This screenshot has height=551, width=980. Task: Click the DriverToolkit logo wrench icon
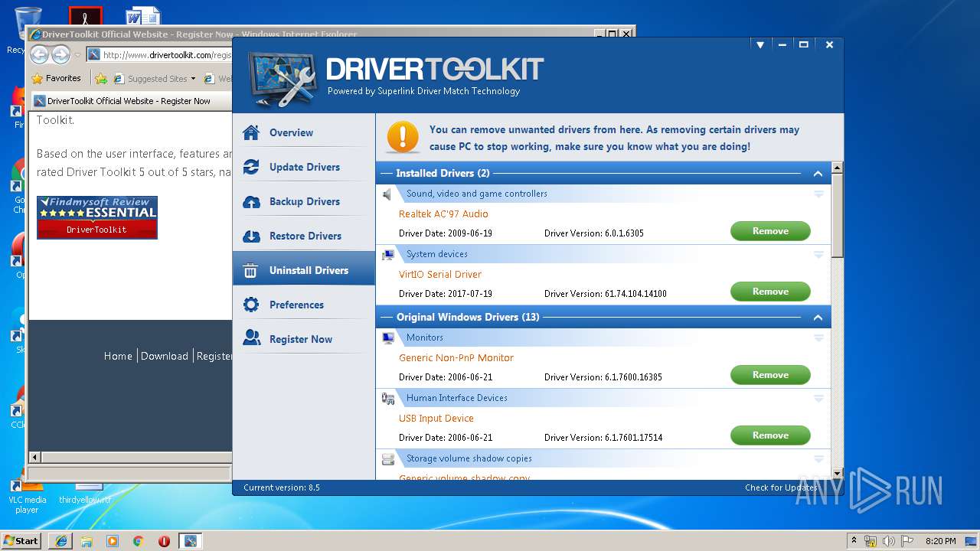pos(283,79)
